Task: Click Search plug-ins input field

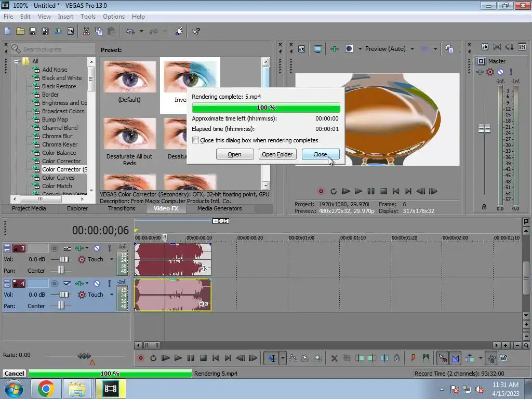Action: (x=58, y=49)
